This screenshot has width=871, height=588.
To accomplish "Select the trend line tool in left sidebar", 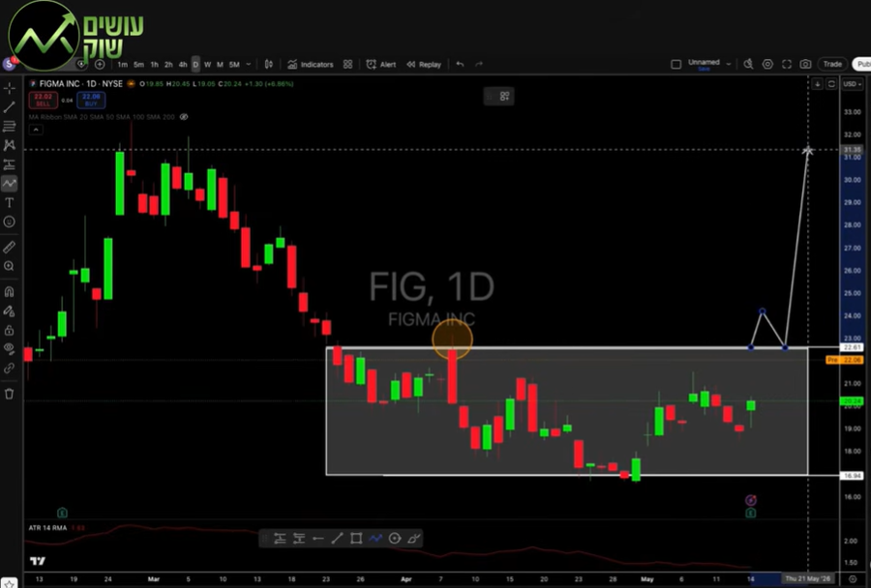I will [x=10, y=107].
